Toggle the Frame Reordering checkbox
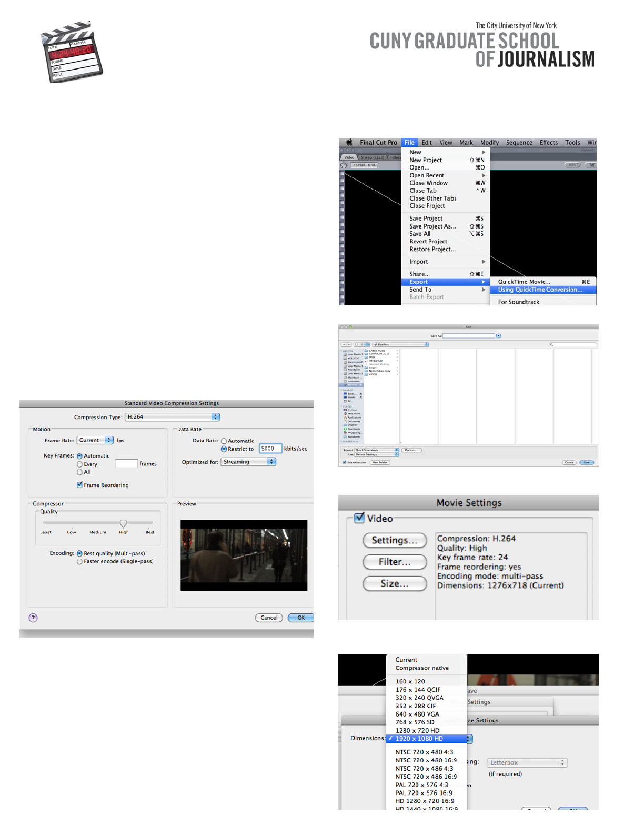 click(x=79, y=485)
